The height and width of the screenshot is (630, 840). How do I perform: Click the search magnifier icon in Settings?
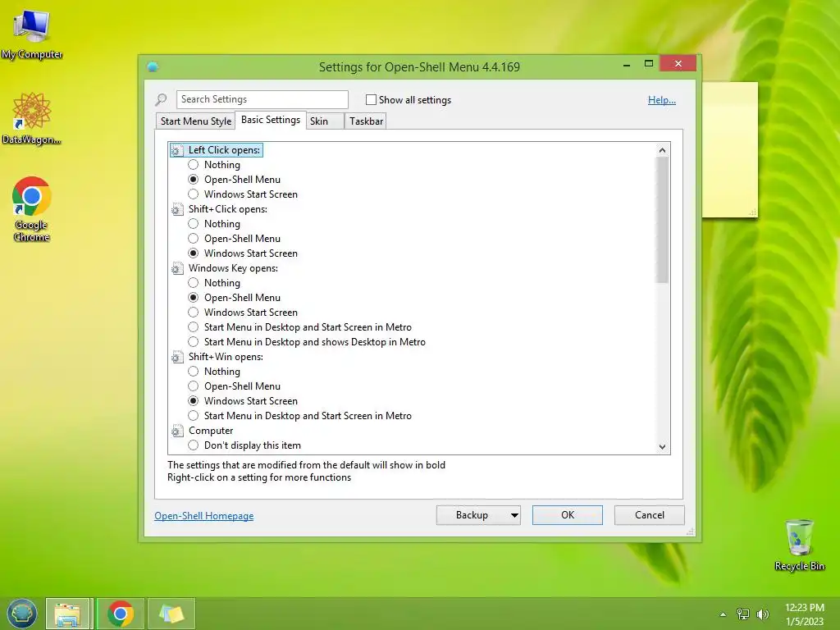[162, 99]
